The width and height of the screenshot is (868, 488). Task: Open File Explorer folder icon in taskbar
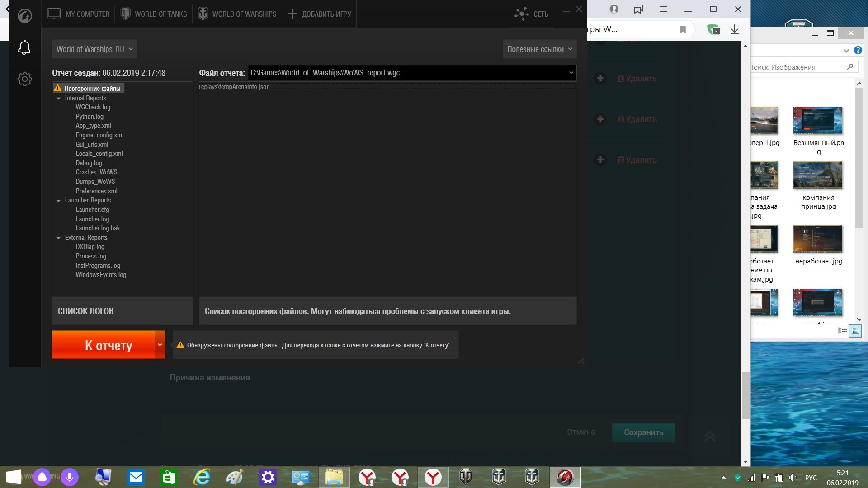click(334, 477)
